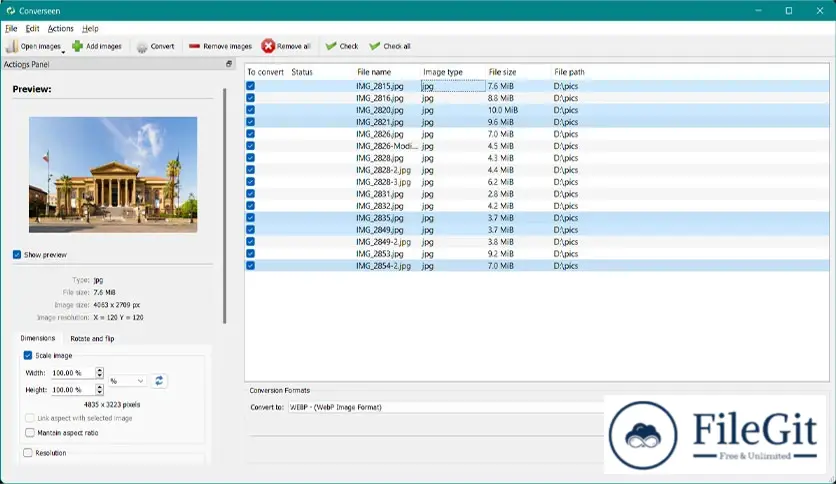Click the Height spinner arrows
Viewport: 836px width, 484px height.
tap(99, 390)
